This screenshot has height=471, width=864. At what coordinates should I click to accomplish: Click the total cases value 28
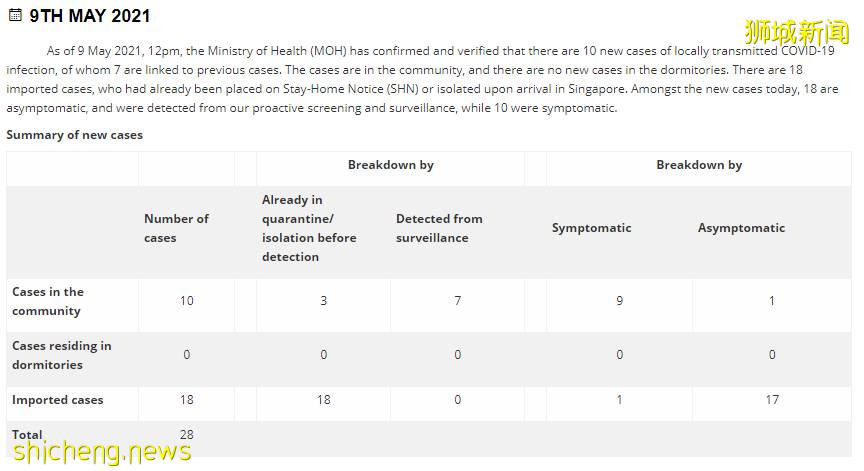(186, 435)
